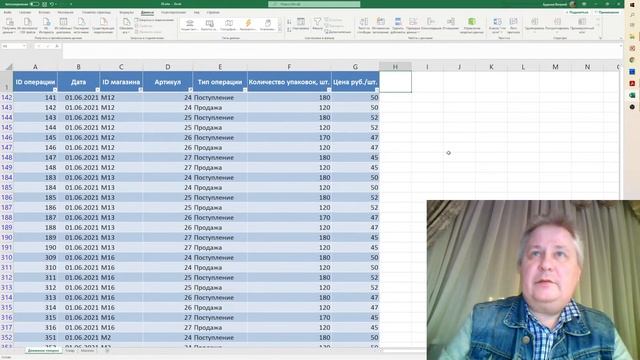Click into the formula bar

point(341,50)
